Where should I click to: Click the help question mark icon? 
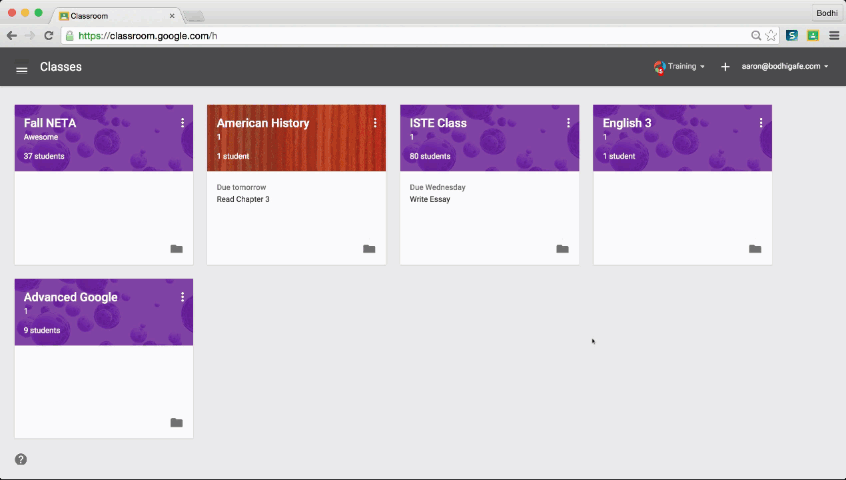(21, 459)
